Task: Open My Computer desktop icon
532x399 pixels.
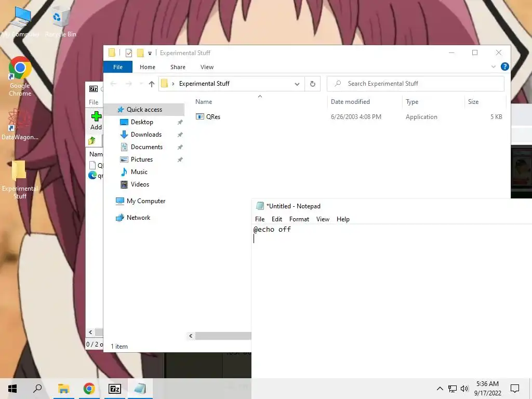Action: [x=20, y=21]
